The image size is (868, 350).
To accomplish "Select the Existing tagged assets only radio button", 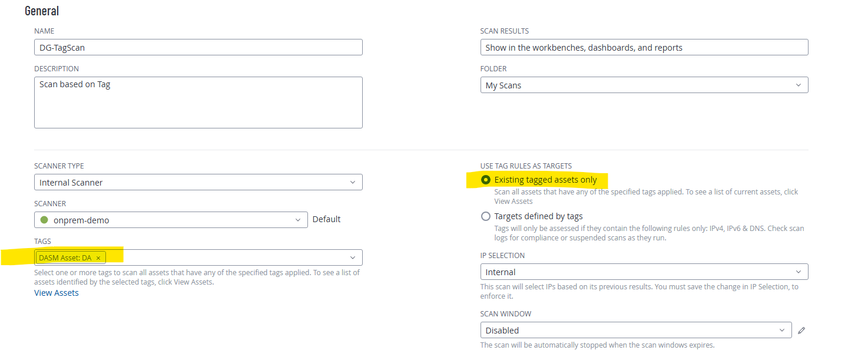I will tap(486, 180).
